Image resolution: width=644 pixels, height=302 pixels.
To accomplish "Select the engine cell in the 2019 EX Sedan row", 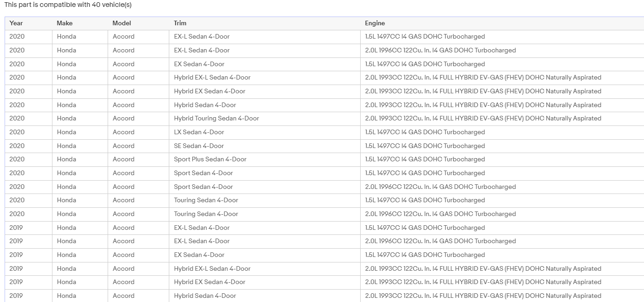I will point(502,255).
